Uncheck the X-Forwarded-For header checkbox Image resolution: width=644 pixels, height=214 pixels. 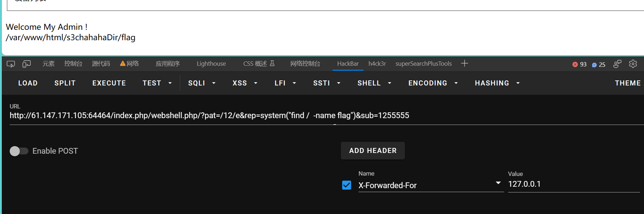[347, 185]
